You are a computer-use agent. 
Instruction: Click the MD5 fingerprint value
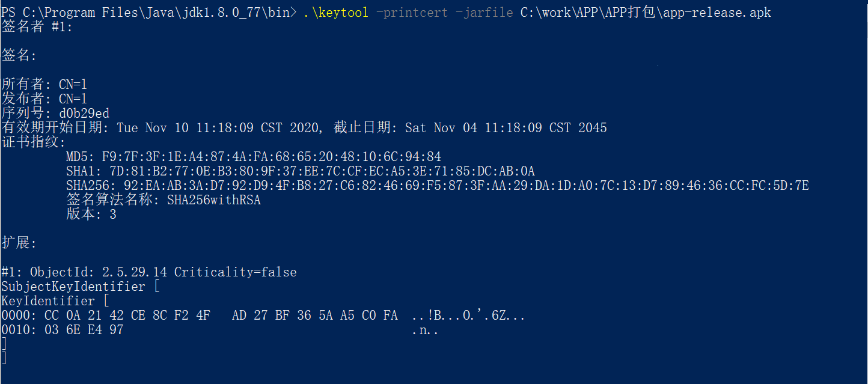tap(272, 156)
